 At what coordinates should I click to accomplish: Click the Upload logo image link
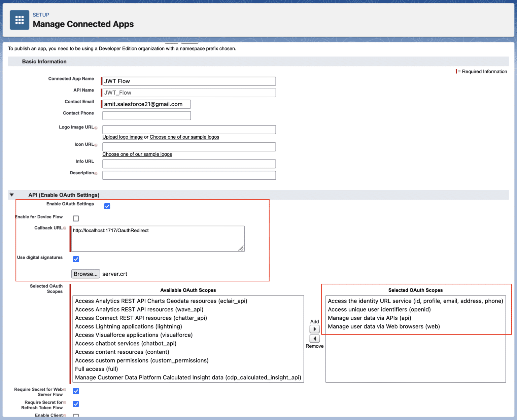pos(122,137)
